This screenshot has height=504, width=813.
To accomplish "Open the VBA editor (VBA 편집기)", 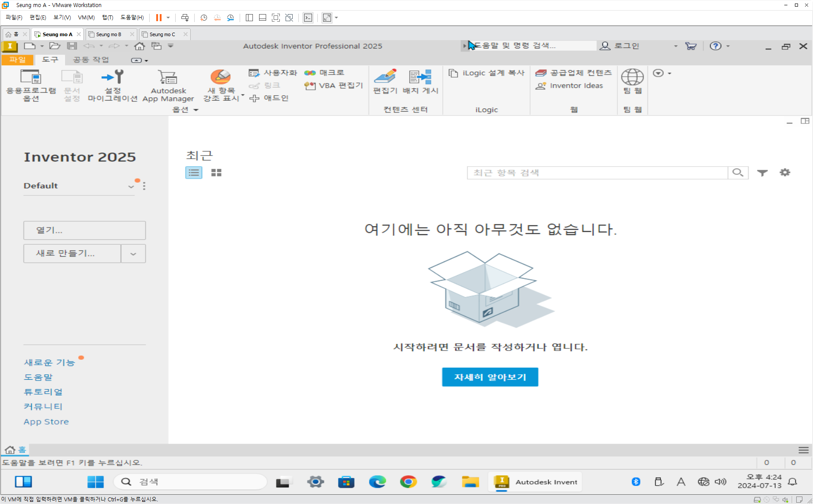I will coord(334,86).
